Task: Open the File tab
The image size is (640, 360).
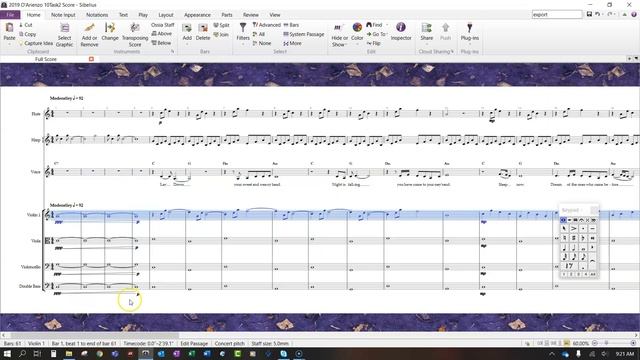Action: [10, 15]
